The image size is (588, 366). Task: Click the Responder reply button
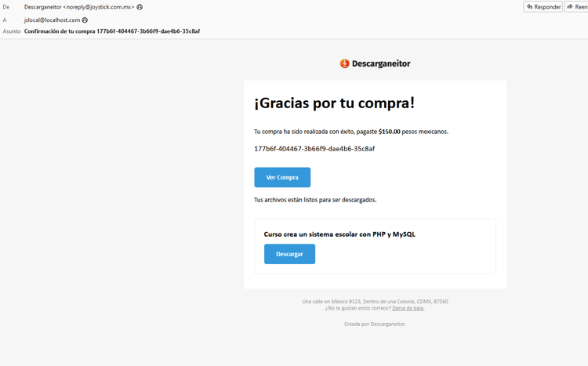tap(543, 7)
